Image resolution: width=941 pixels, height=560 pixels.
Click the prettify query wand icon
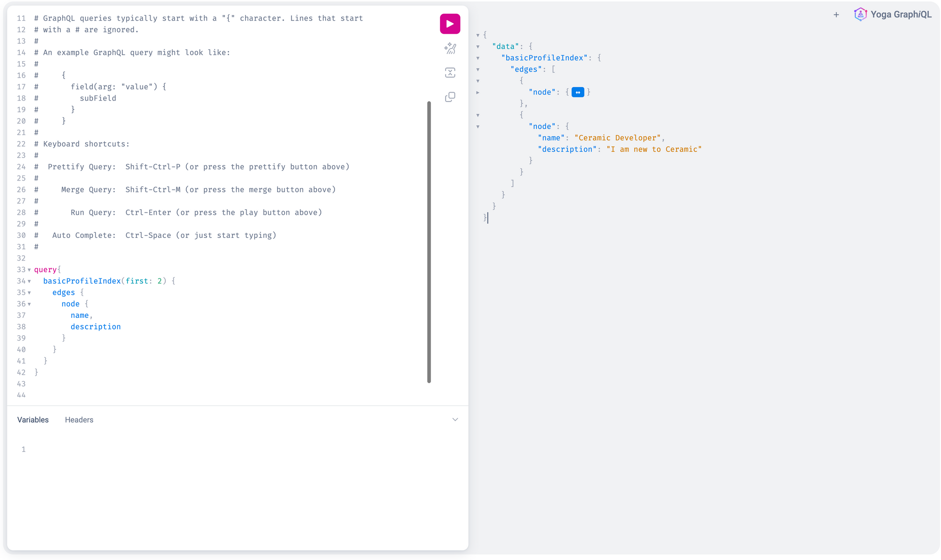point(450,48)
